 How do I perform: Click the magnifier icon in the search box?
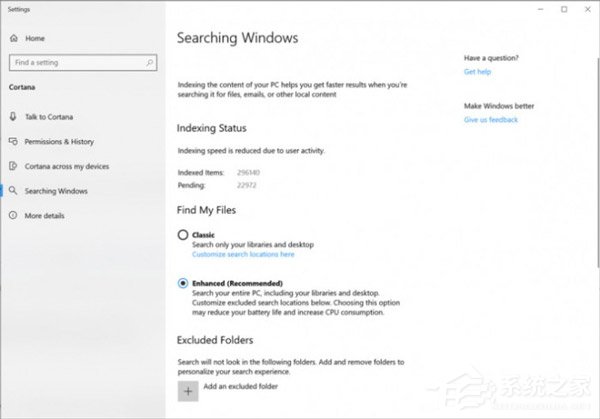[x=150, y=62]
